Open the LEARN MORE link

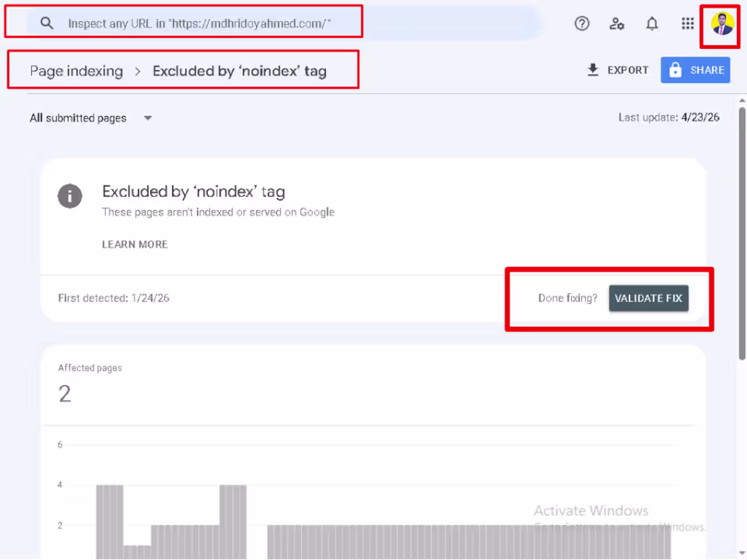(x=135, y=244)
